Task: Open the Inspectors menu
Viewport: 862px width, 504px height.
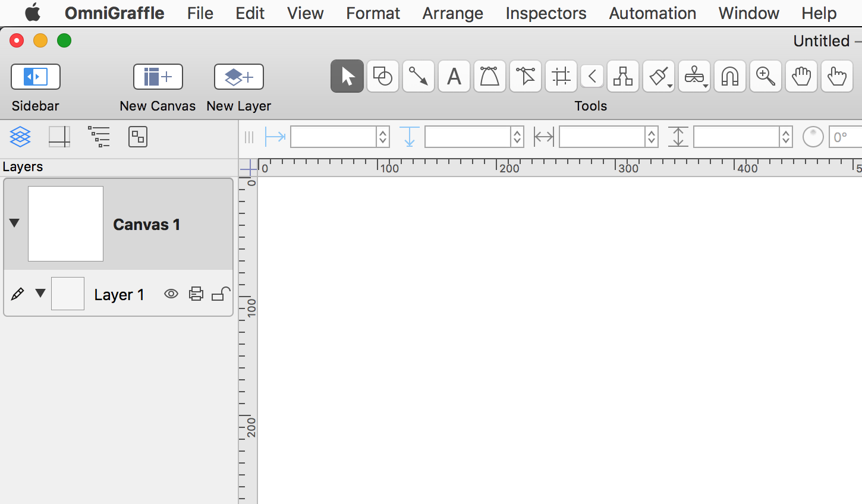Action: [546, 13]
